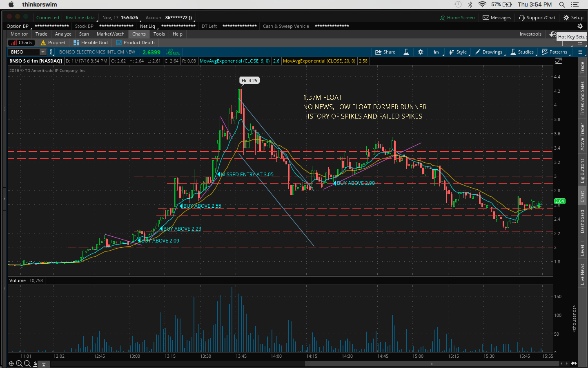Expand the Option BP dropdown
588x368 pixels.
click(18, 26)
